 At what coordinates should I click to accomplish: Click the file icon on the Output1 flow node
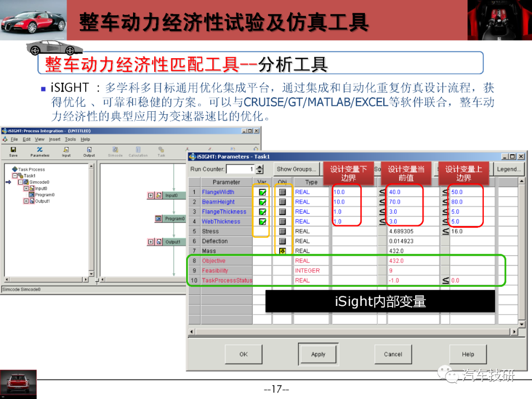[x=159, y=242]
